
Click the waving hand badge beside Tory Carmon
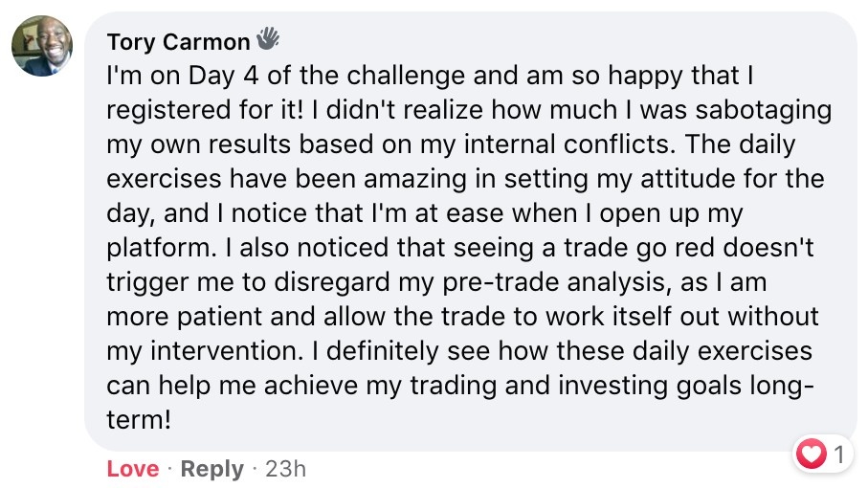coord(268,40)
